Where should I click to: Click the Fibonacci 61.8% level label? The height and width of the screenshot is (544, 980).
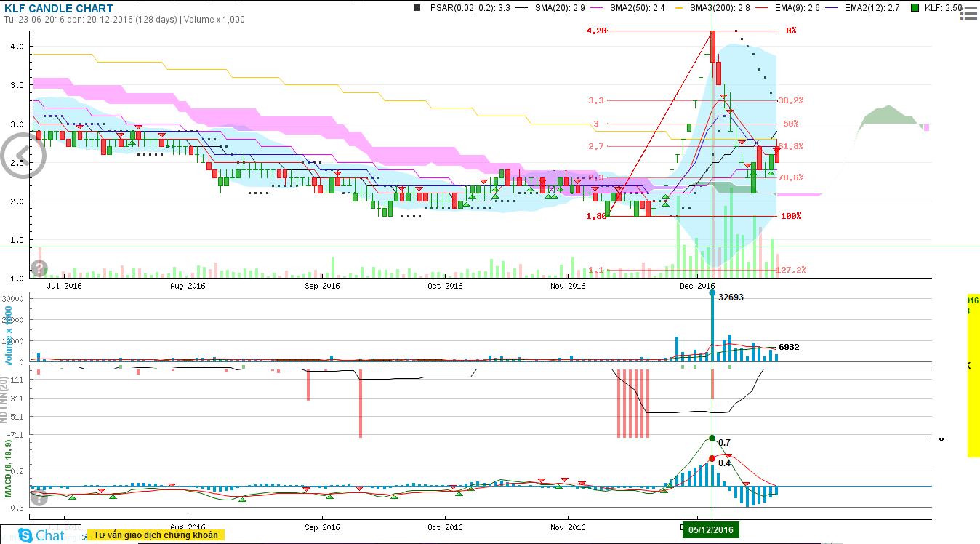pos(790,146)
